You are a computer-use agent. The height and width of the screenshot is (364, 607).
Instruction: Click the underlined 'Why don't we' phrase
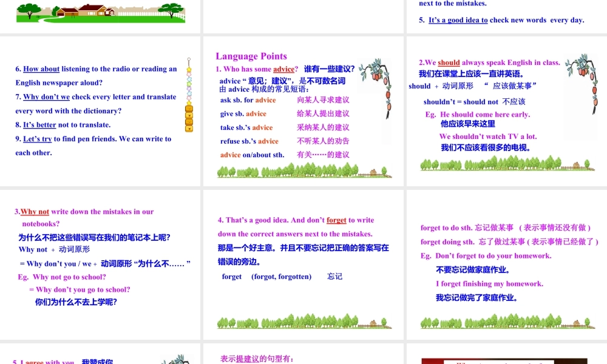(47, 97)
